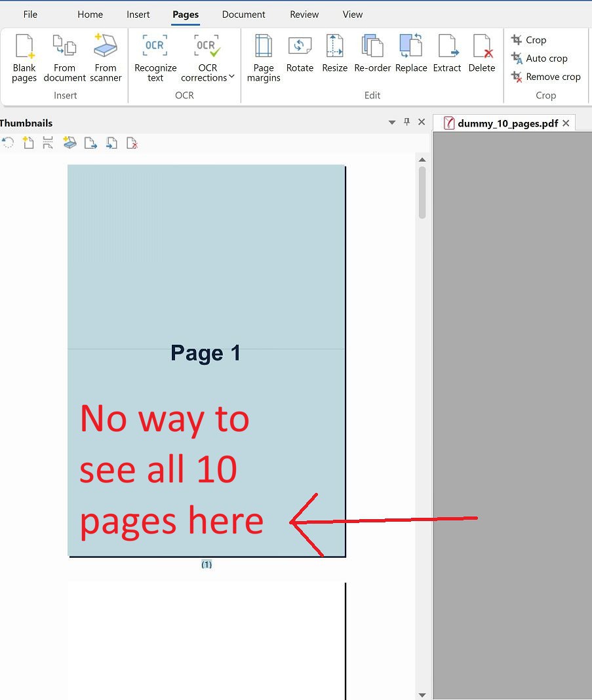Rotate thumbnail icon in Thumbnails toolbar

coord(8,143)
